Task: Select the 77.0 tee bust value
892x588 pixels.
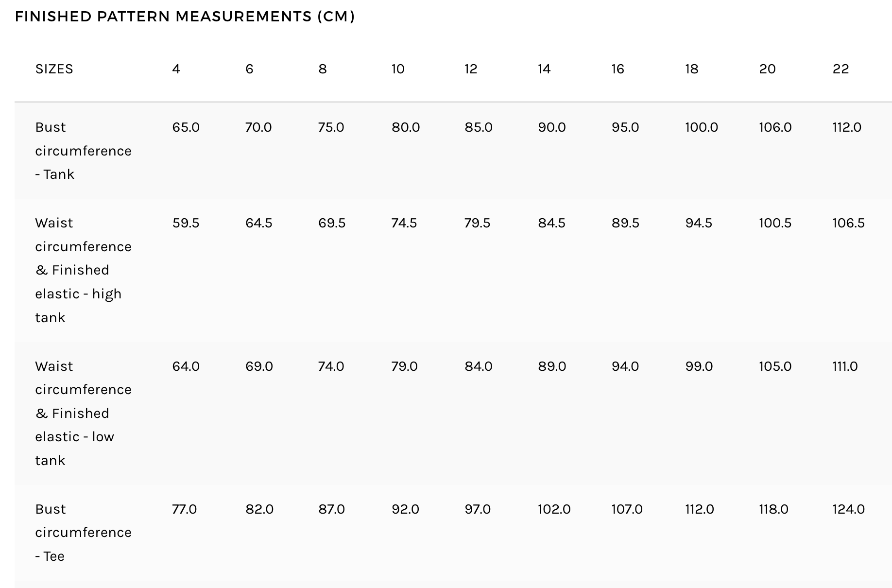Action: pos(184,509)
